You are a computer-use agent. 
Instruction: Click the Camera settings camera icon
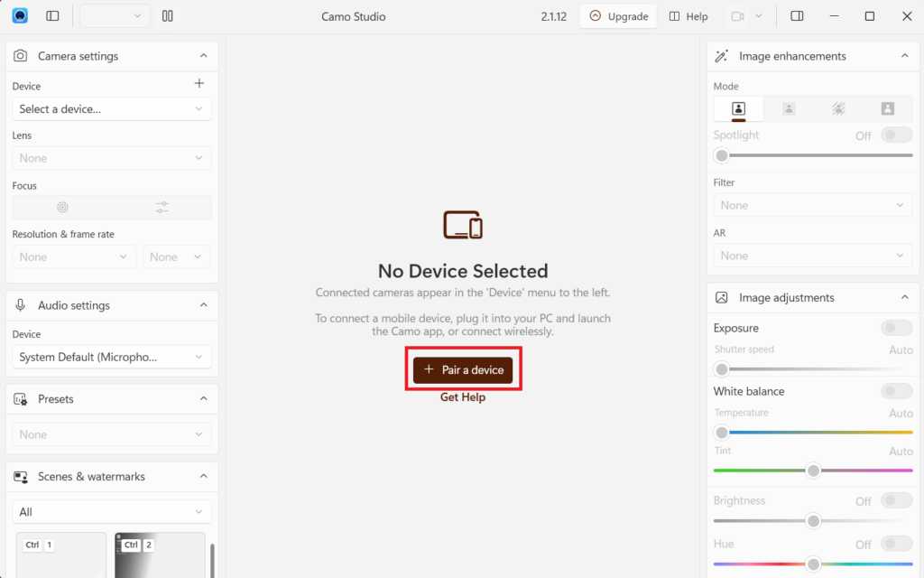[20, 55]
